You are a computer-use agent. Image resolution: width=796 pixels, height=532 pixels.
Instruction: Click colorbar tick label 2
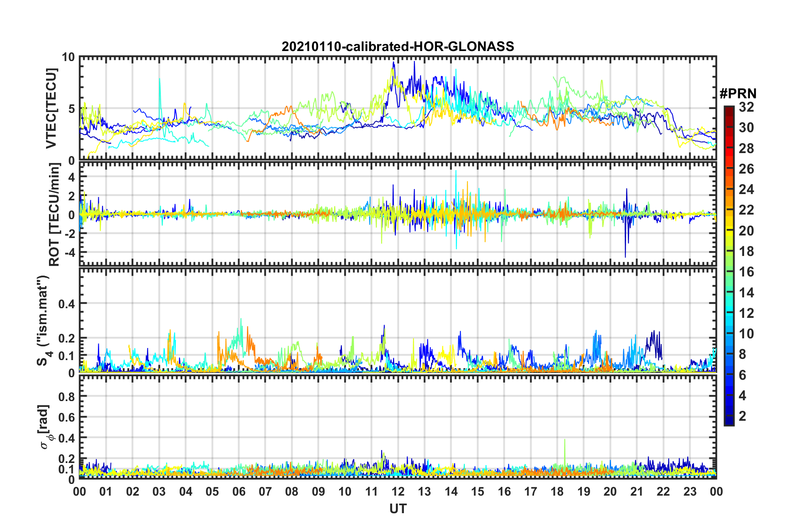click(x=742, y=416)
